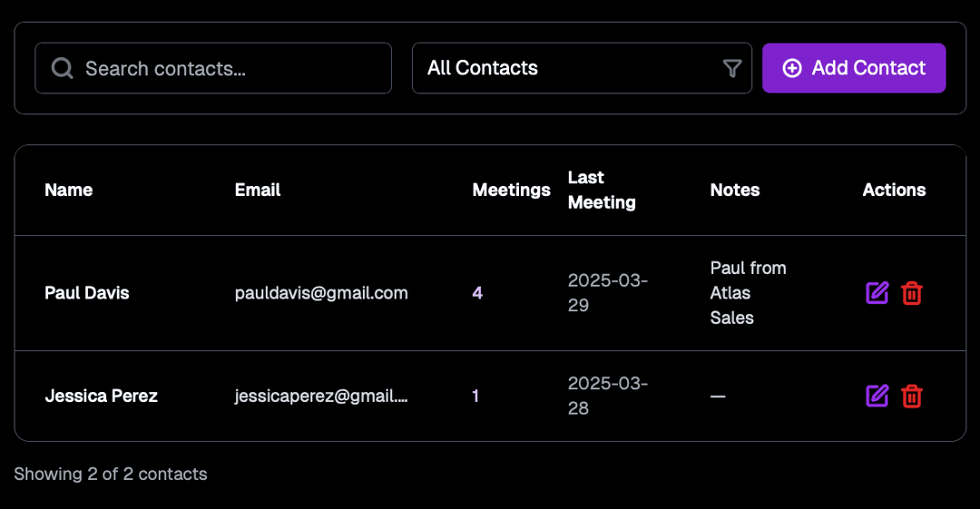Select Paul Davis name in table
The width and height of the screenshot is (980, 509).
[87, 293]
